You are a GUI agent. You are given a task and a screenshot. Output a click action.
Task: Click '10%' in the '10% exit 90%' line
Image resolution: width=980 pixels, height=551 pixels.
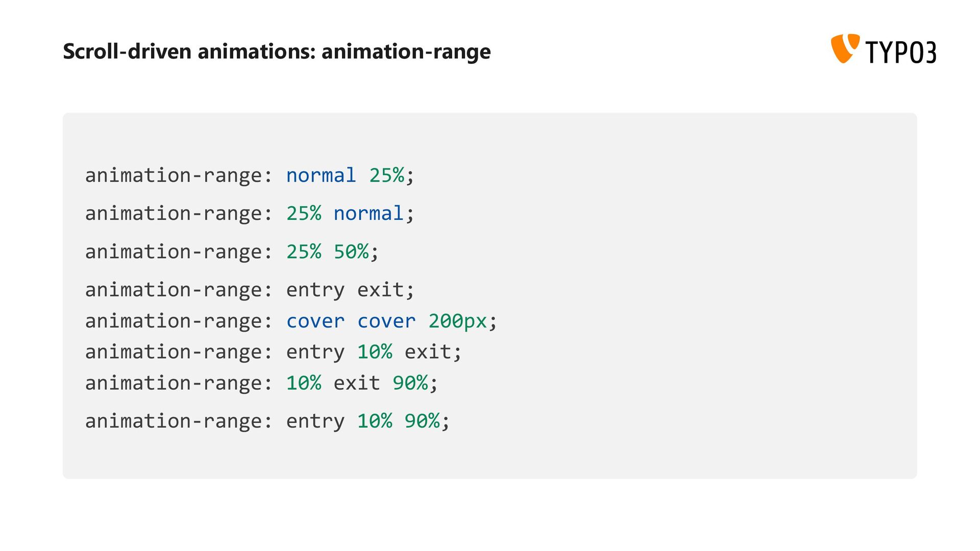(304, 383)
